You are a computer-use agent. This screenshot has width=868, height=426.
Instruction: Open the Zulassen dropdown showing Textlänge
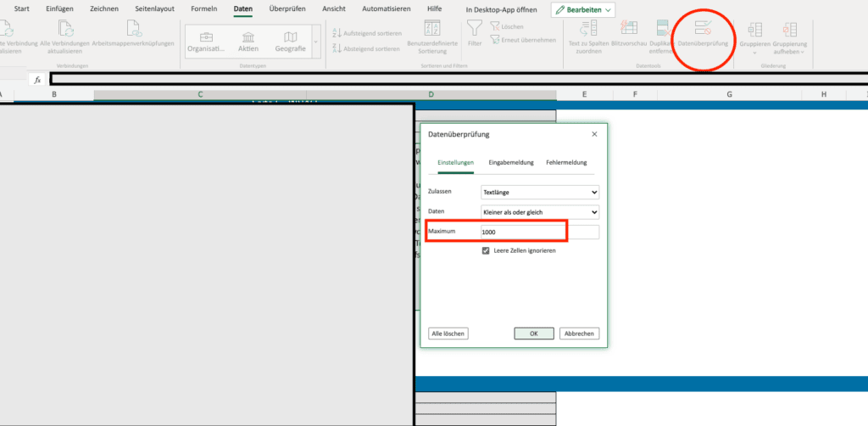(x=539, y=192)
